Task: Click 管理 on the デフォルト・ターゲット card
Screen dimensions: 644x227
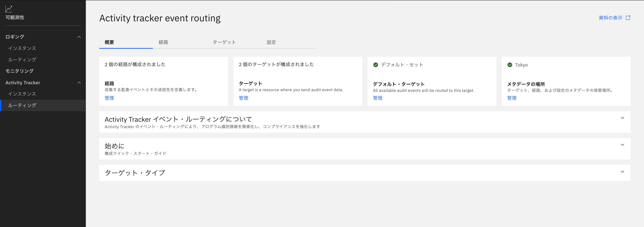Action: [x=378, y=98]
